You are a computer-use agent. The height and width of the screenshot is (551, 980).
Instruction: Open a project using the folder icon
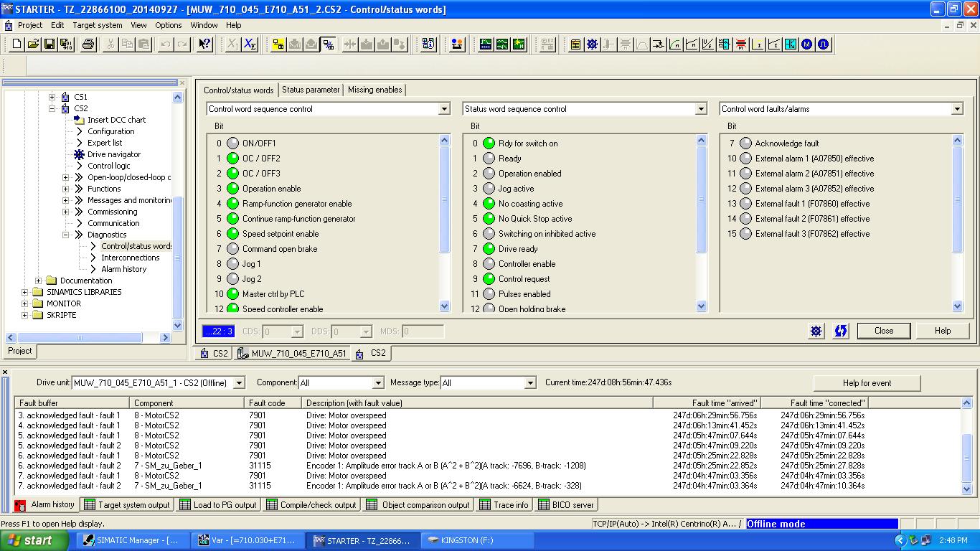click(33, 44)
